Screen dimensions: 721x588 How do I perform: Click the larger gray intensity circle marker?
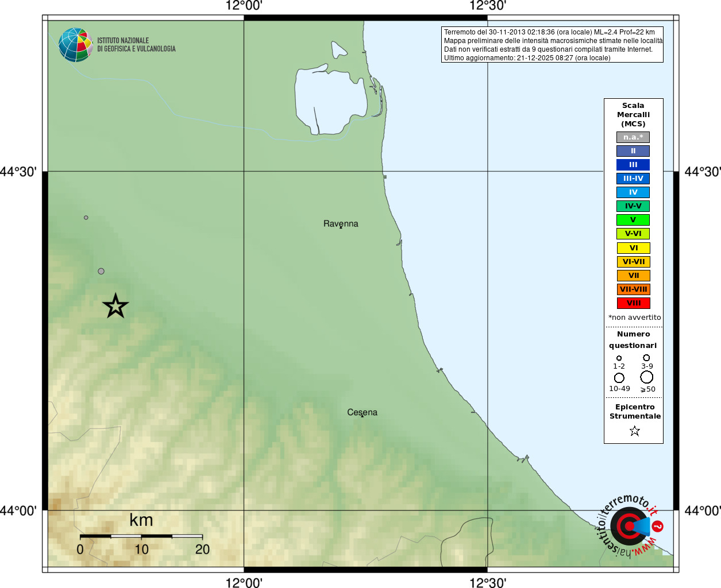(101, 271)
